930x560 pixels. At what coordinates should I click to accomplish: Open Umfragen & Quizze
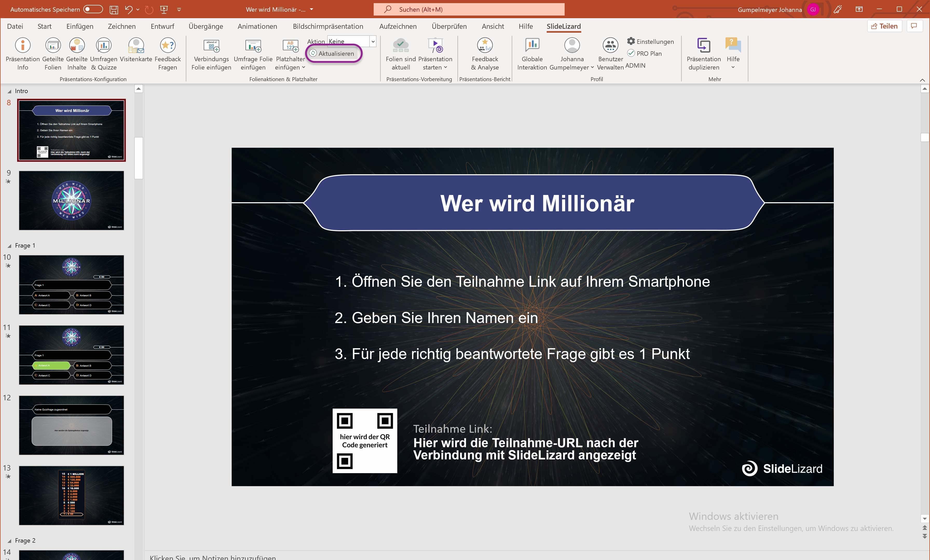104,46
